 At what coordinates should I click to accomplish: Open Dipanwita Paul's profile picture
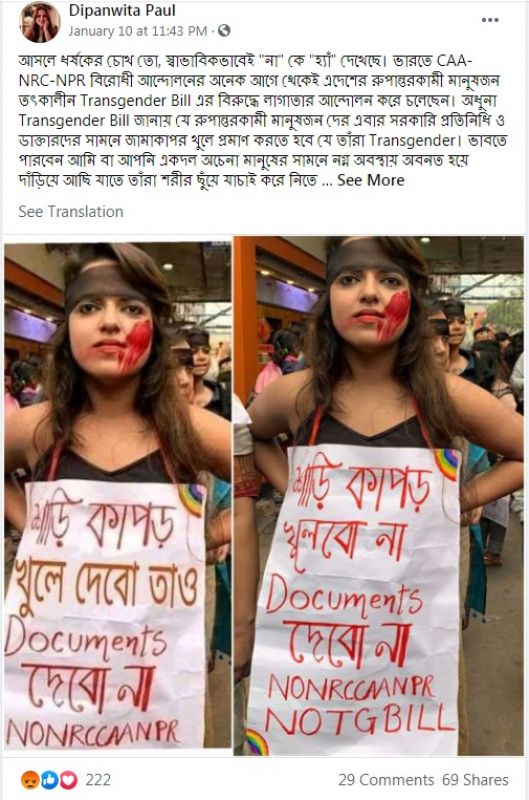(40, 22)
